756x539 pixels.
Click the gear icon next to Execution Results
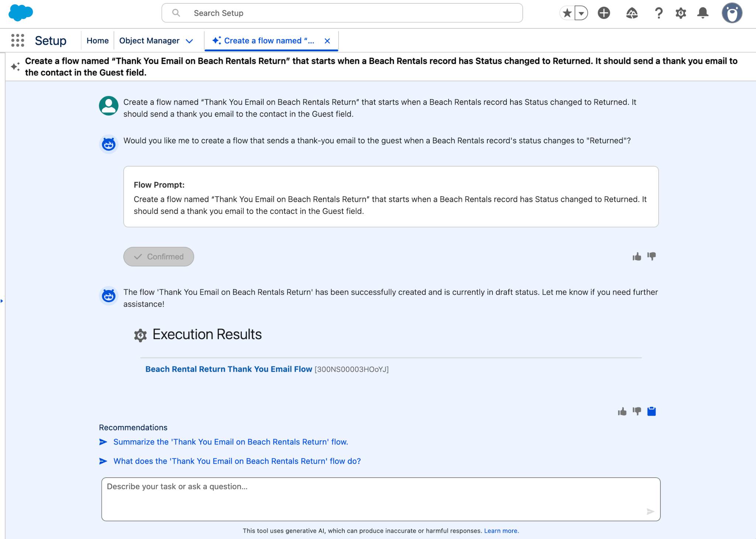[140, 335]
